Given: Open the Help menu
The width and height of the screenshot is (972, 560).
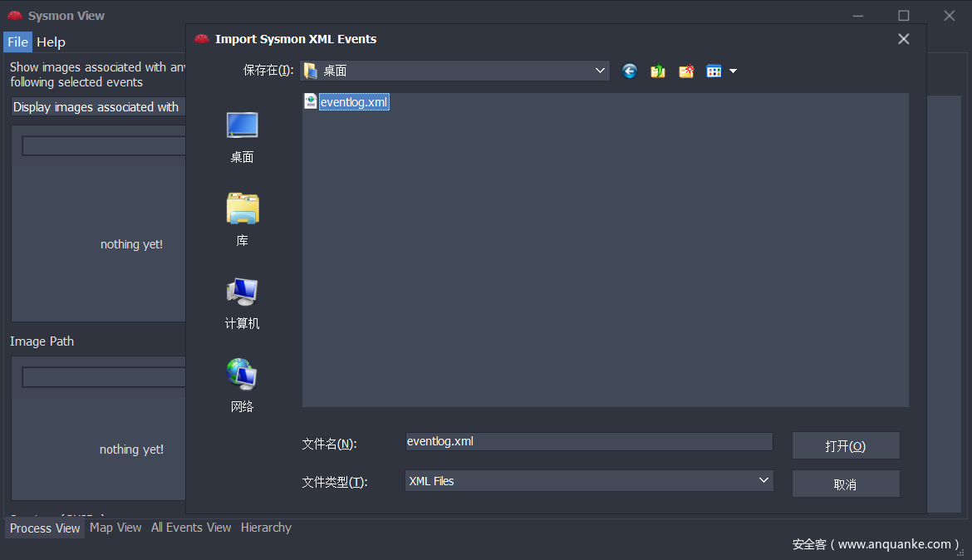Looking at the screenshot, I should [51, 42].
